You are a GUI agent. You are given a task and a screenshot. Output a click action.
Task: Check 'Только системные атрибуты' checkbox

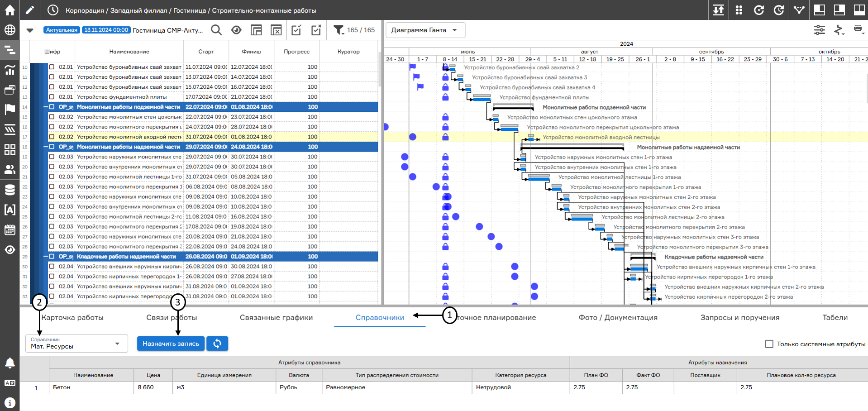click(x=769, y=344)
